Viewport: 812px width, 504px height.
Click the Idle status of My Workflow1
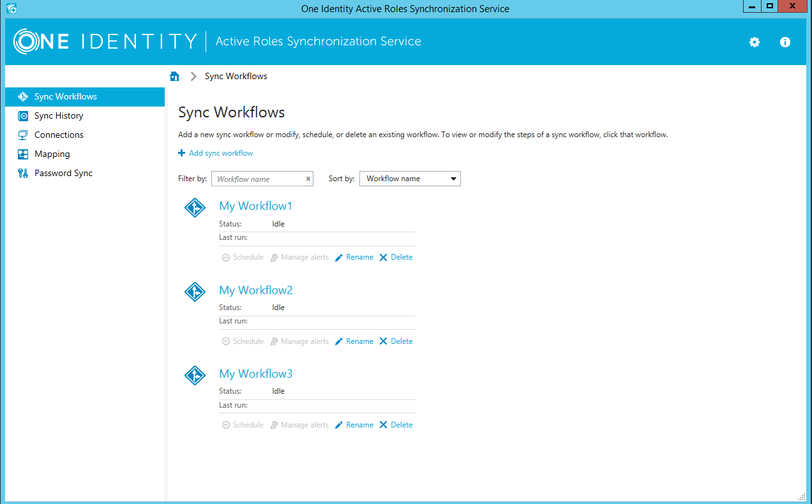(x=278, y=224)
